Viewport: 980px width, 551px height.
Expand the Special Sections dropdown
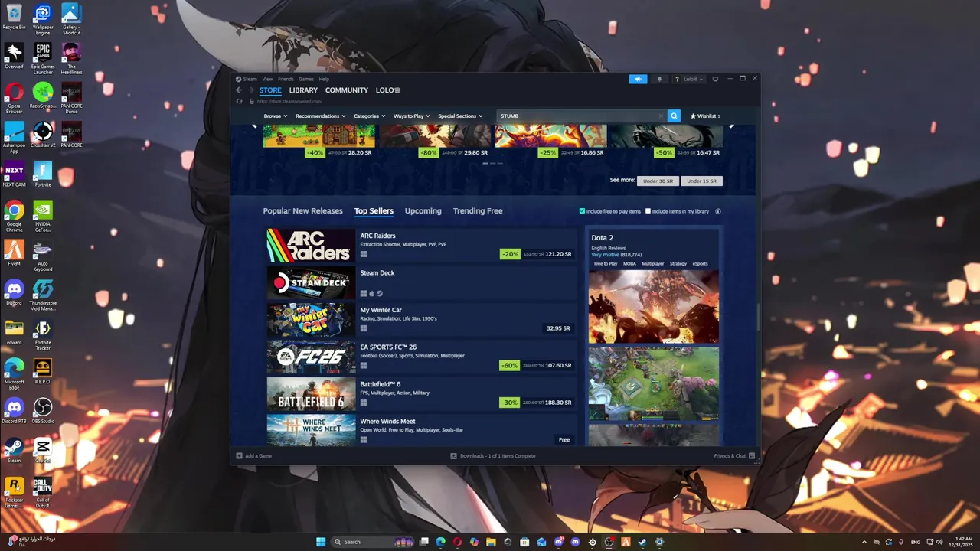point(460,116)
